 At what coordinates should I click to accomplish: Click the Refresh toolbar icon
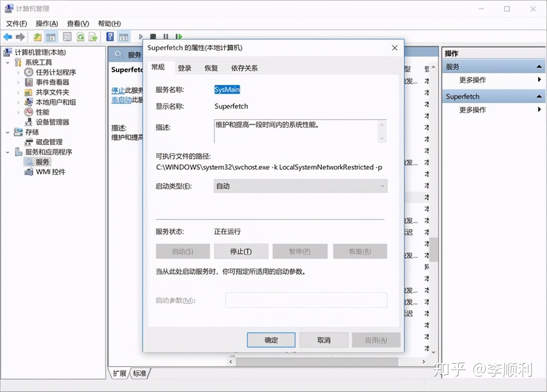tap(80, 37)
